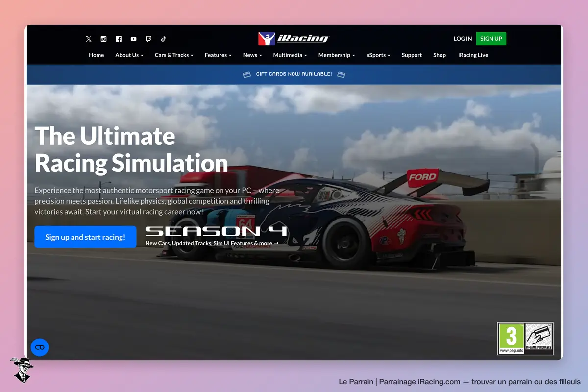Click the gift card icon left of banner text
The height and width of the screenshot is (392, 588).
coord(247,74)
